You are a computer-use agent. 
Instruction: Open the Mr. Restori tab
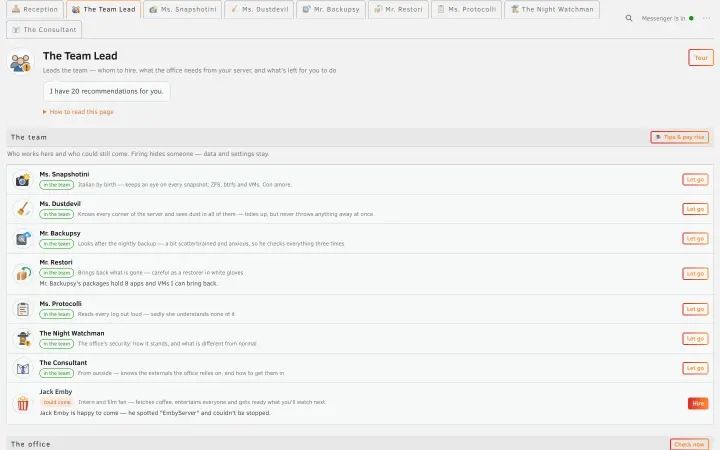click(x=398, y=9)
